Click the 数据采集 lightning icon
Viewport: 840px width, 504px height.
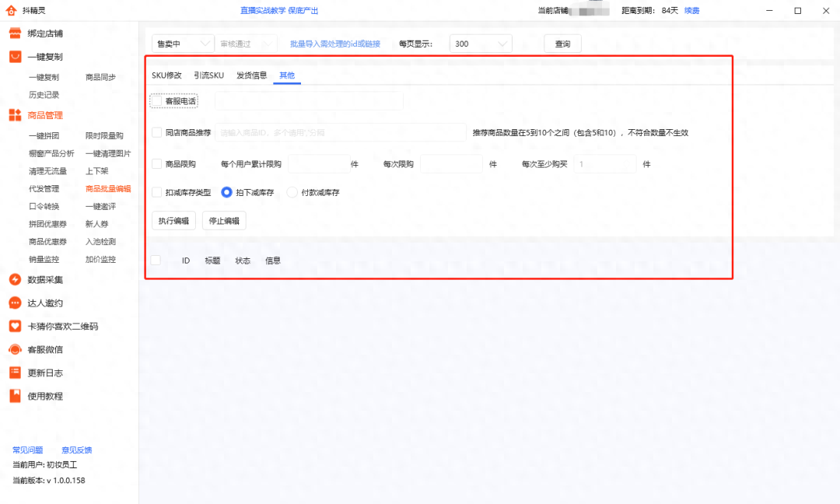click(x=15, y=279)
